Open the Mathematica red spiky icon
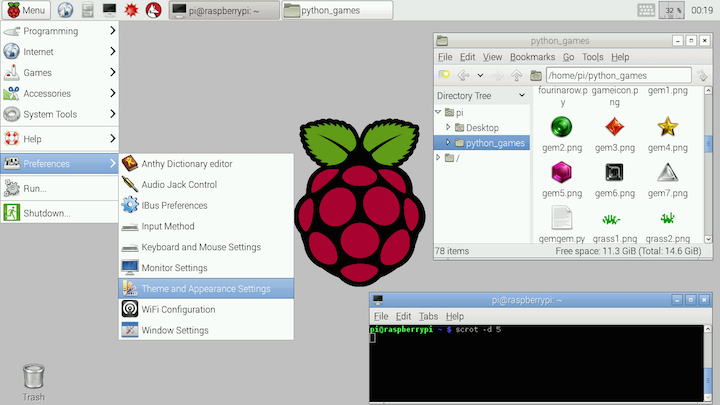The image size is (720, 405). point(131,10)
